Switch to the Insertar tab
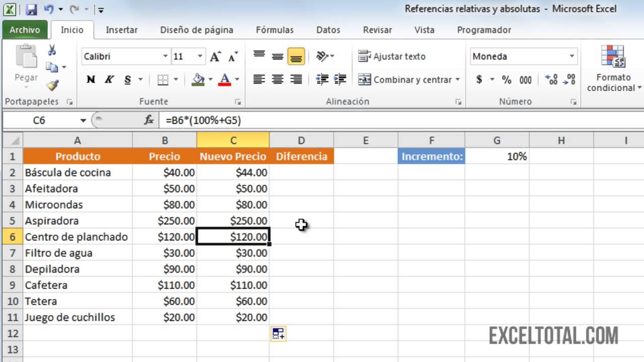Viewport: 644px width, 362px height. pyautogui.click(x=122, y=30)
